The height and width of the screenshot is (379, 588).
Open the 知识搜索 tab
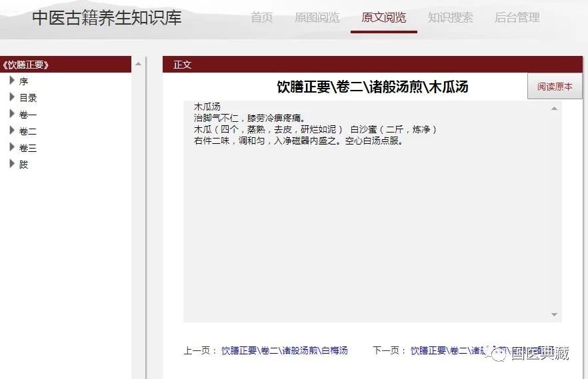pyautogui.click(x=451, y=17)
